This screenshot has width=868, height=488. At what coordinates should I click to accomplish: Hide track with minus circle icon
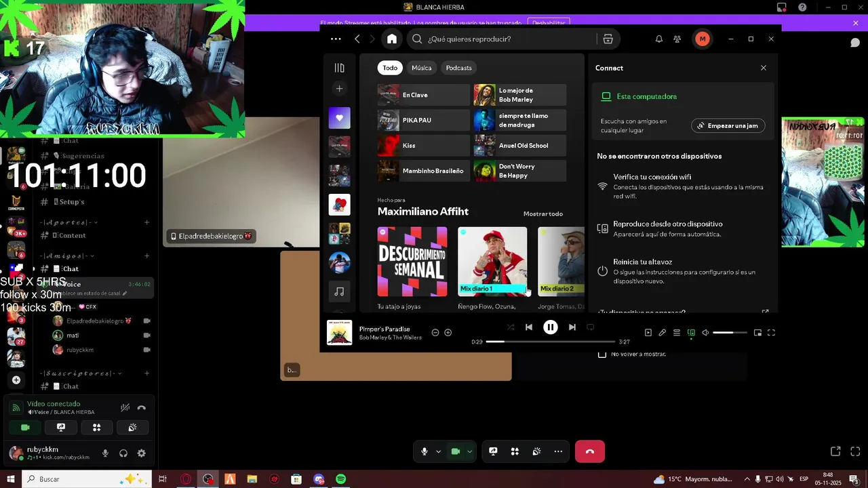click(x=435, y=333)
